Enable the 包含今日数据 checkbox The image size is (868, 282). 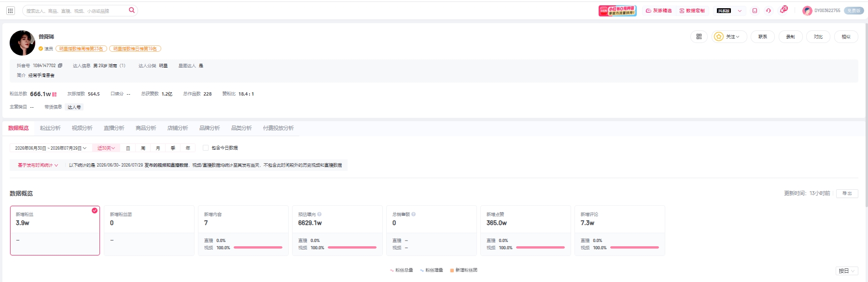(x=206, y=148)
